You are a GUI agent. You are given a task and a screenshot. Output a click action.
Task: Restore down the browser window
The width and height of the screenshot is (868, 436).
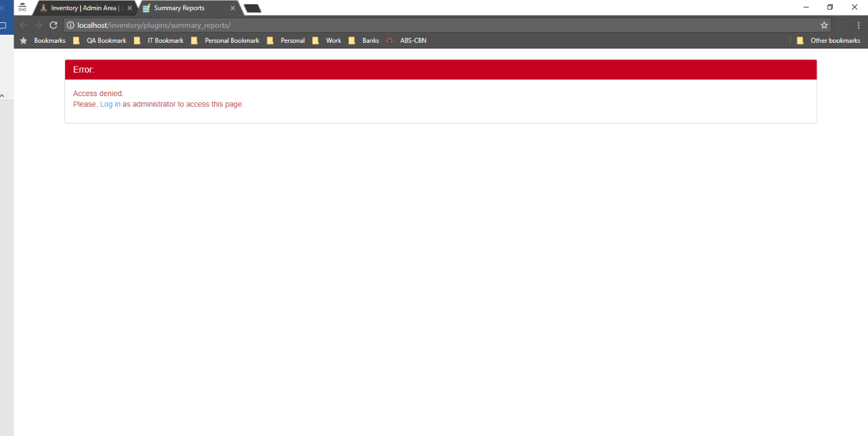[x=830, y=7]
